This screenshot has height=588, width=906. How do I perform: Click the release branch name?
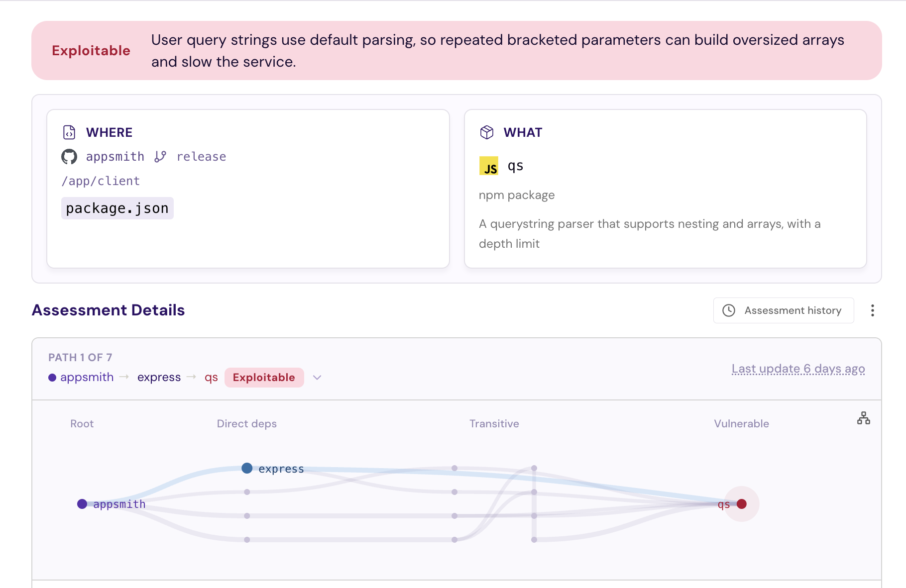point(201,157)
